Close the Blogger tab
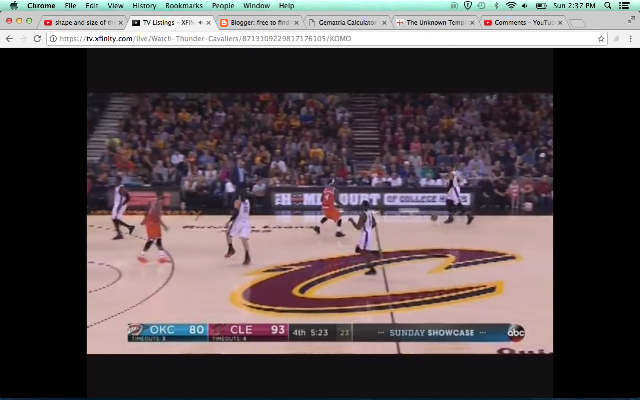The image size is (640, 400). 296,23
